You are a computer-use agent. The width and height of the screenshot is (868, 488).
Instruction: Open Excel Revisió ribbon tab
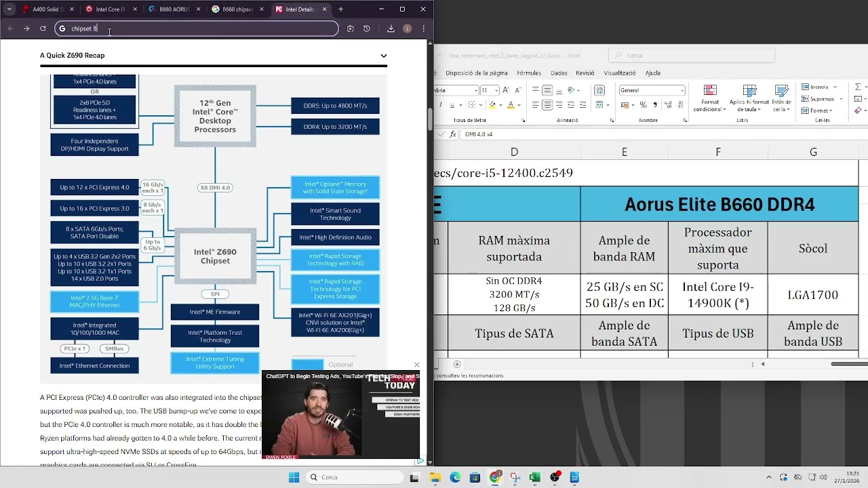[x=585, y=73]
